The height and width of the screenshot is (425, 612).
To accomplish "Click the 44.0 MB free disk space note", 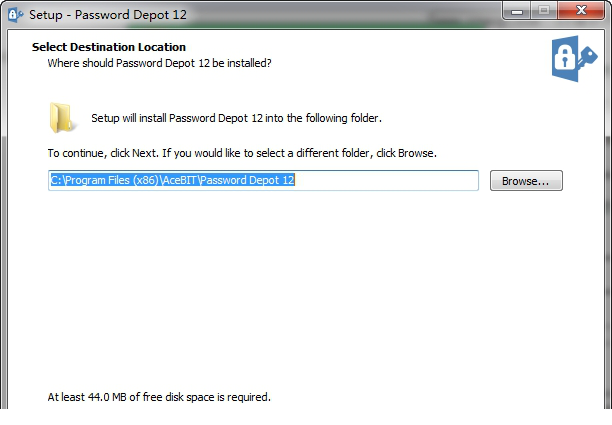I will coord(159,397).
